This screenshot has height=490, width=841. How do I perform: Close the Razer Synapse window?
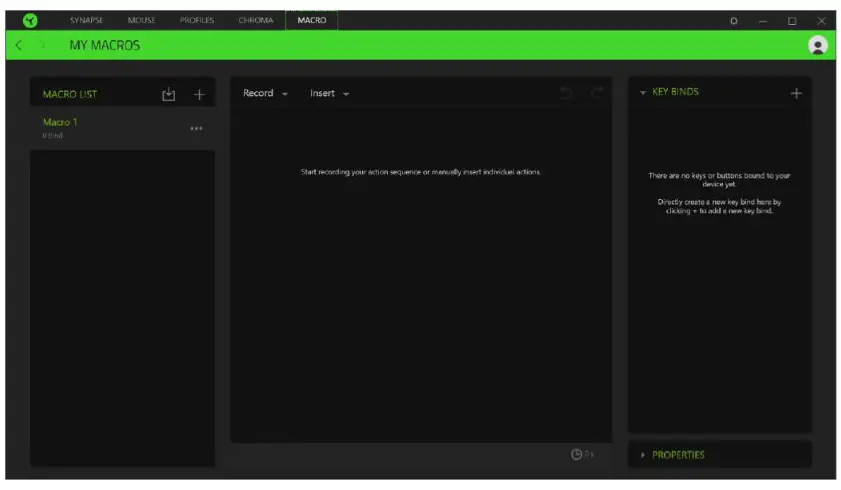click(x=821, y=21)
